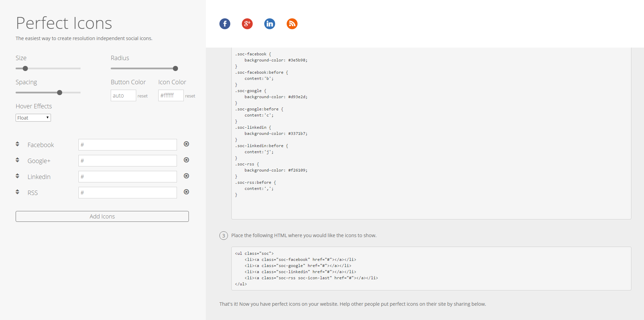Open the Hover Effects Float dropdown
Viewport: 644px width, 320px height.
33,118
